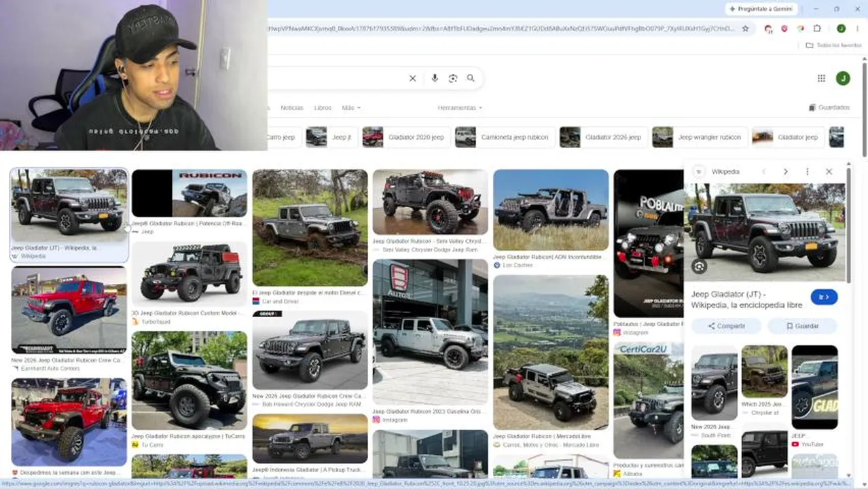The width and height of the screenshot is (868, 489).
Task: Click the magnifying glass search button
Action: [471, 78]
